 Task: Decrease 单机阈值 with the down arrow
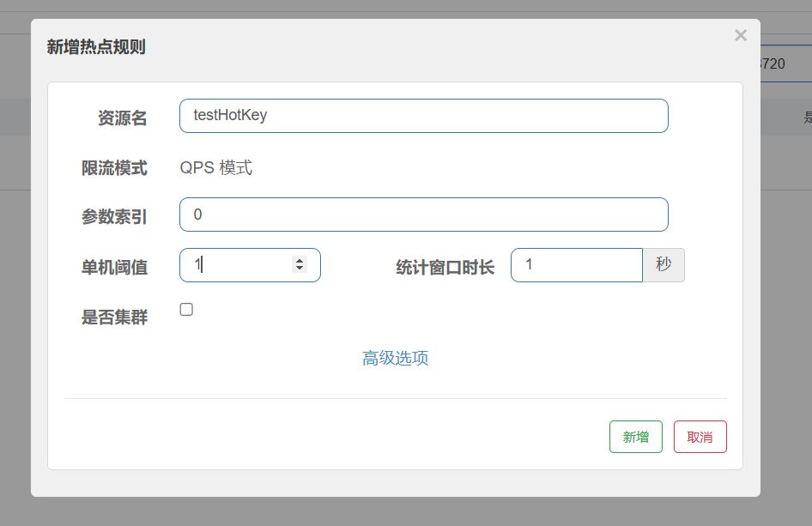pyautogui.click(x=300, y=269)
